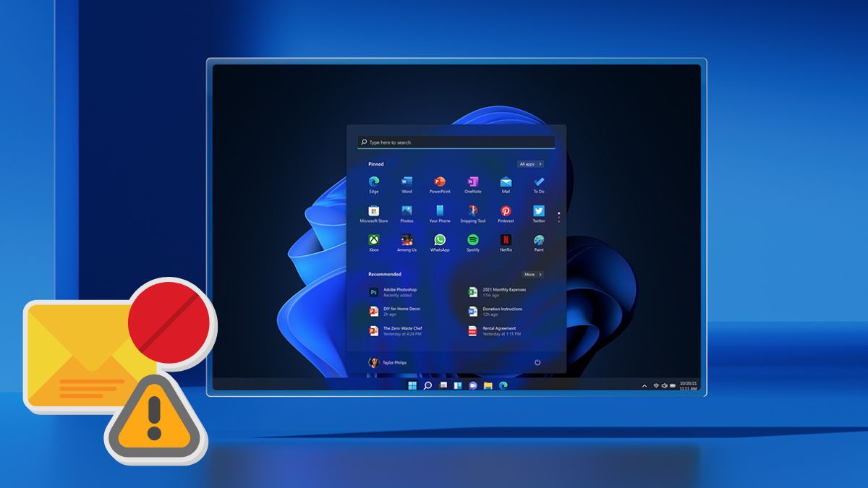Screen dimensions: 868x488
Task: Launch the Mail app
Action: click(x=506, y=184)
